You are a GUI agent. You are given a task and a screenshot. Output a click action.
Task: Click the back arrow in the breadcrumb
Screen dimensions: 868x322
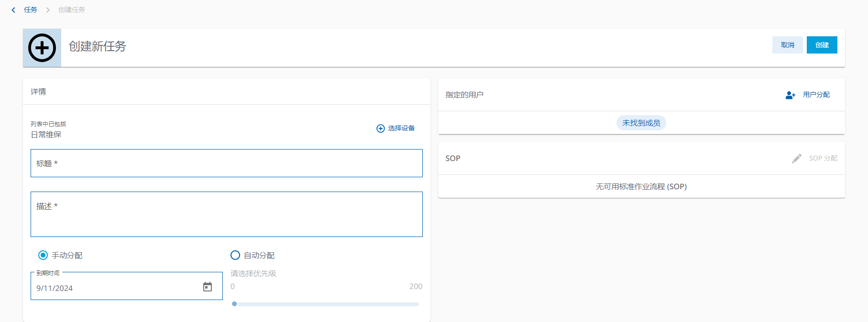(13, 10)
